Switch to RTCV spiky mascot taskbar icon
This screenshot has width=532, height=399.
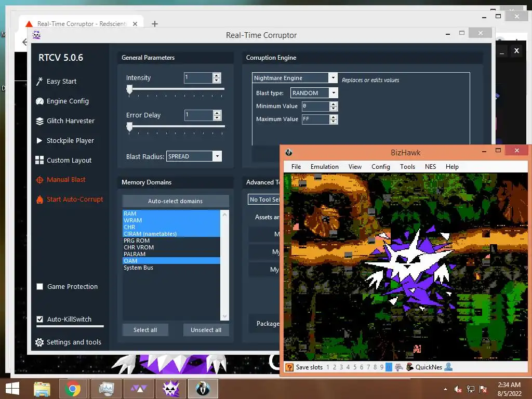pos(170,389)
